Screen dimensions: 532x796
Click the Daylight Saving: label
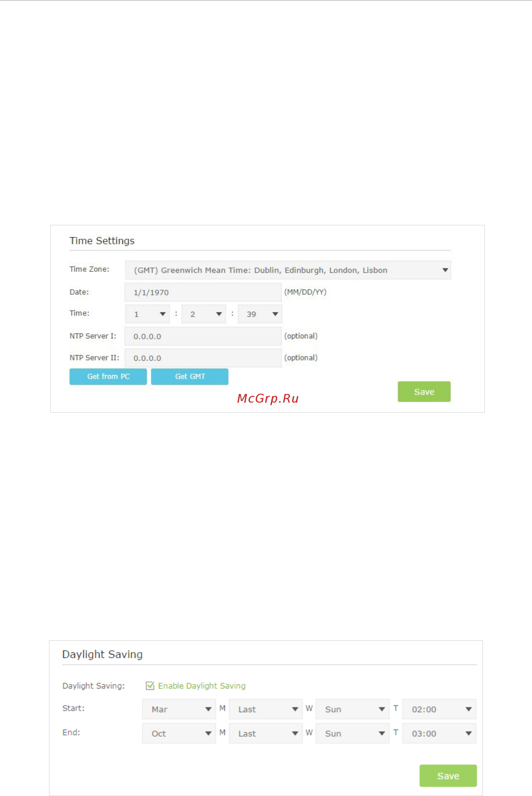click(x=94, y=686)
